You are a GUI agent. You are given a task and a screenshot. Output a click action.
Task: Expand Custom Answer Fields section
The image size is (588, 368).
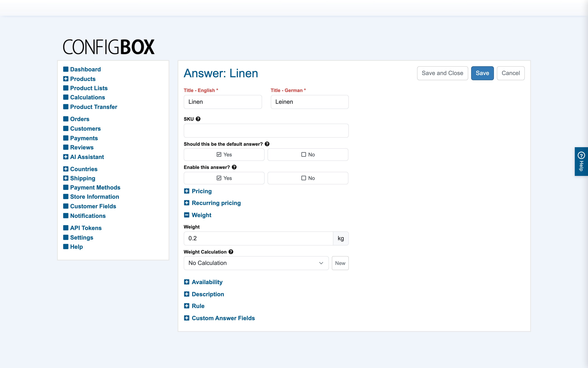pyautogui.click(x=219, y=318)
